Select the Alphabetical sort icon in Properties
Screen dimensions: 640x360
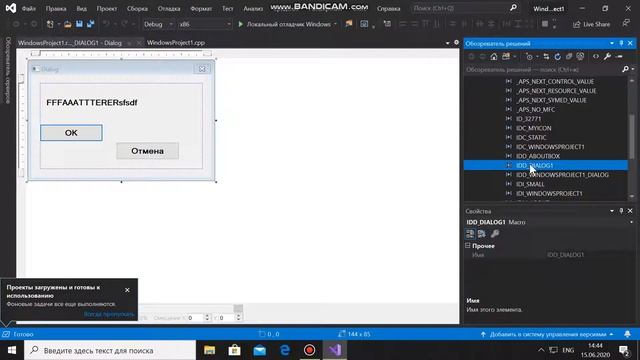[x=482, y=233]
